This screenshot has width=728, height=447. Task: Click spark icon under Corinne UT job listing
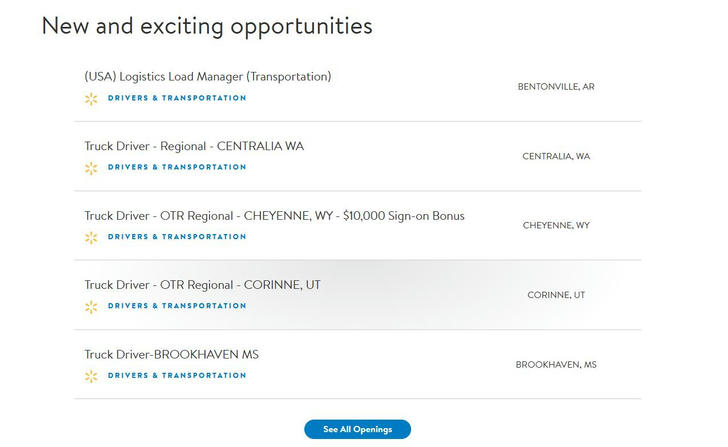pos(91,306)
